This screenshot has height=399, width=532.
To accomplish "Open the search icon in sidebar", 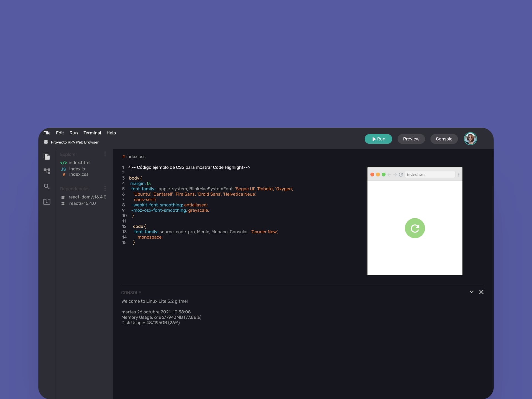I will (x=47, y=186).
